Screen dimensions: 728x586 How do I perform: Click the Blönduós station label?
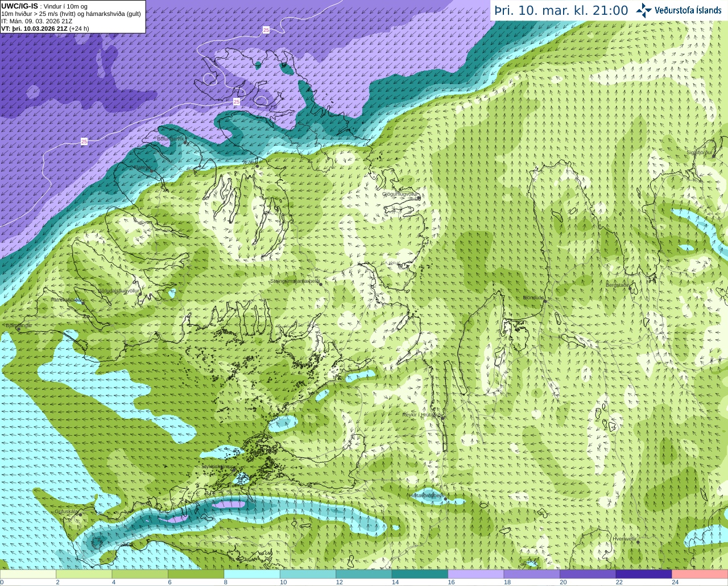click(533, 298)
